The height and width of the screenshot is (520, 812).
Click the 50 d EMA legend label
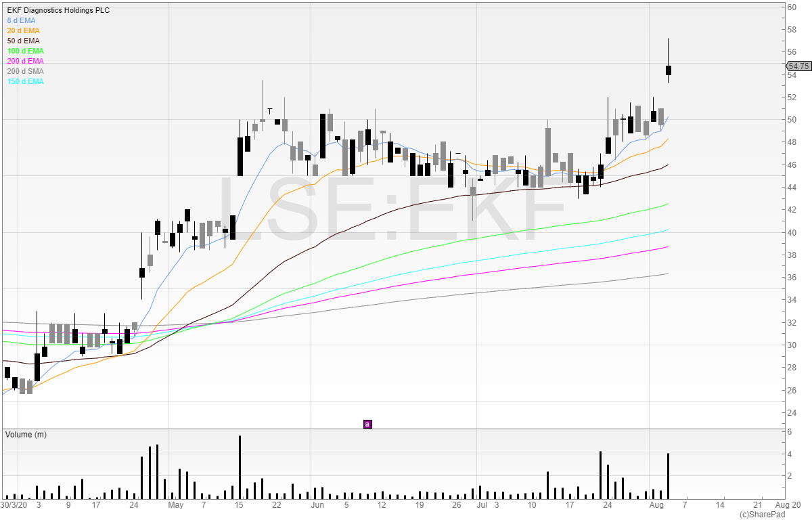(24, 41)
